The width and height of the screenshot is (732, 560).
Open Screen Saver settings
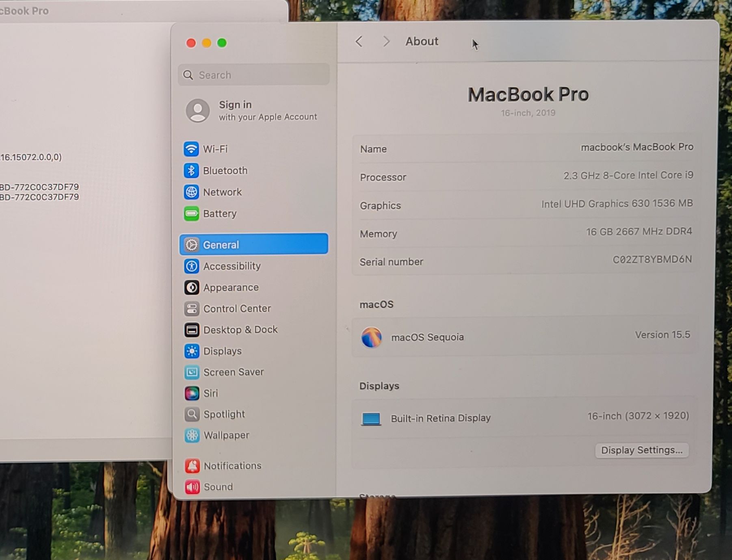(233, 372)
